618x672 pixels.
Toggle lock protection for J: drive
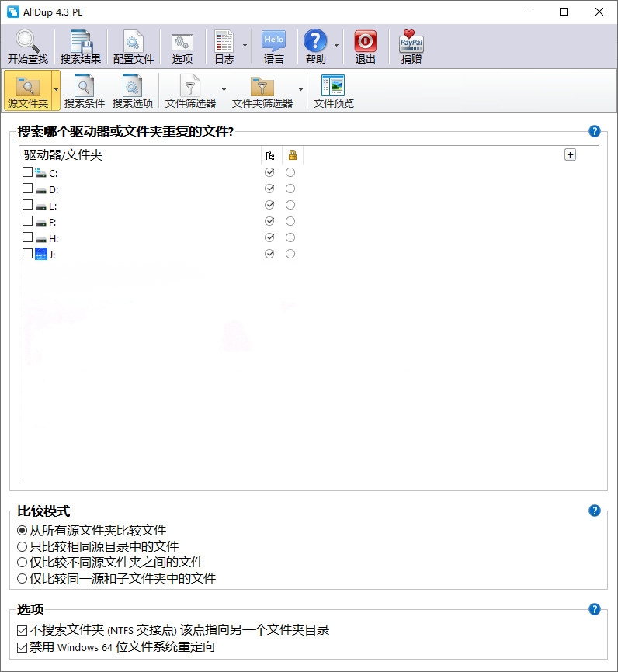coord(290,254)
